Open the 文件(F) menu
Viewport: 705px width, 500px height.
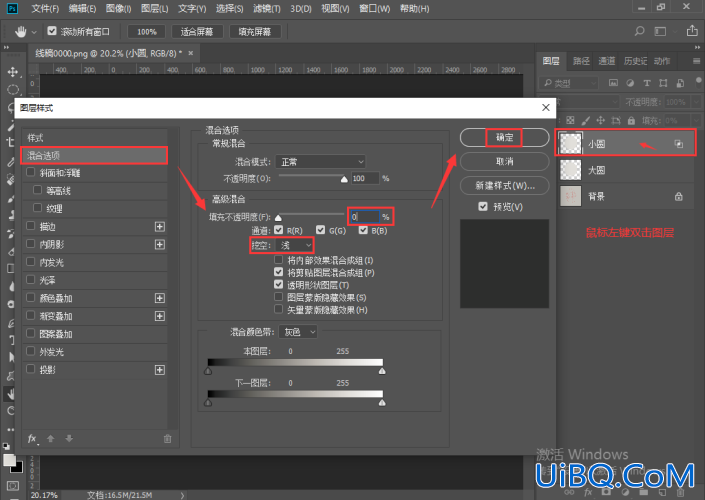click(45, 9)
